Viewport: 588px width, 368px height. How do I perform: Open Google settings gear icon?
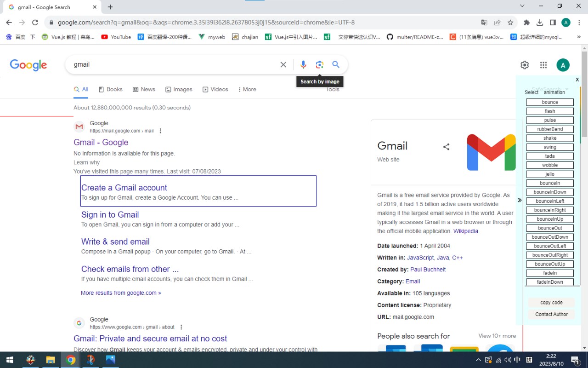525,65
